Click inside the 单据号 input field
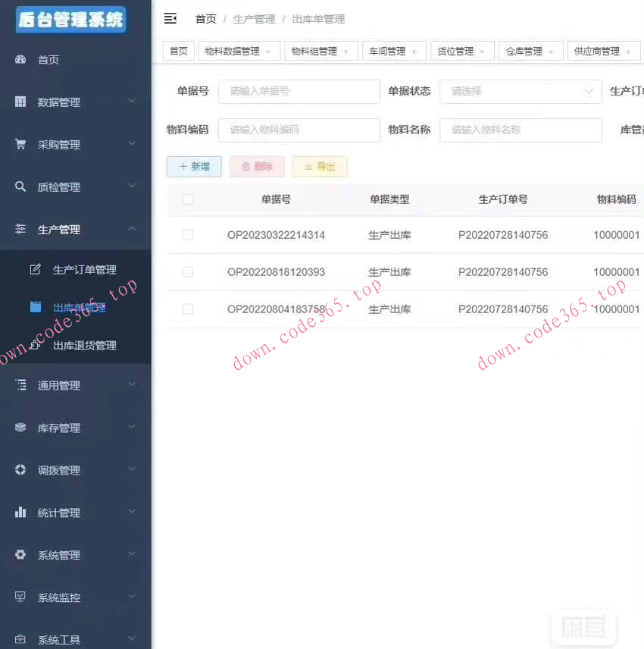Viewport: 644px width, 649px height. [299, 91]
